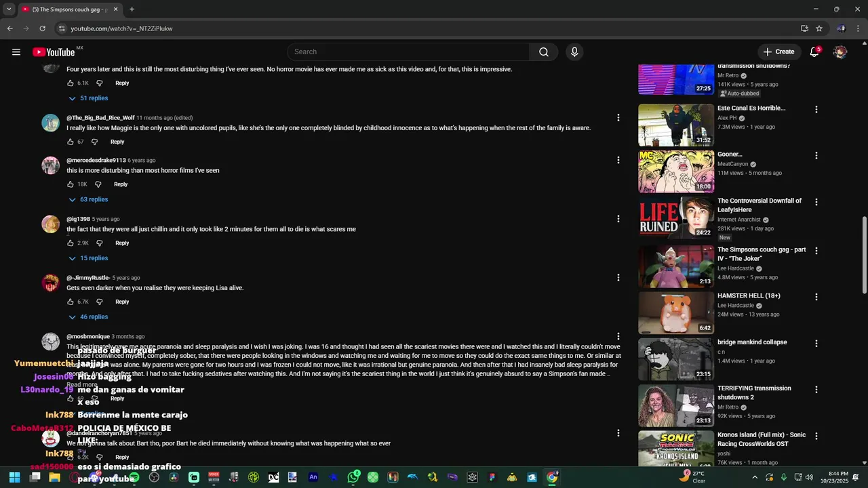
Task: Open action menu for @The_Big_Bad_Rice_Wolf comment
Action: pyautogui.click(x=618, y=118)
